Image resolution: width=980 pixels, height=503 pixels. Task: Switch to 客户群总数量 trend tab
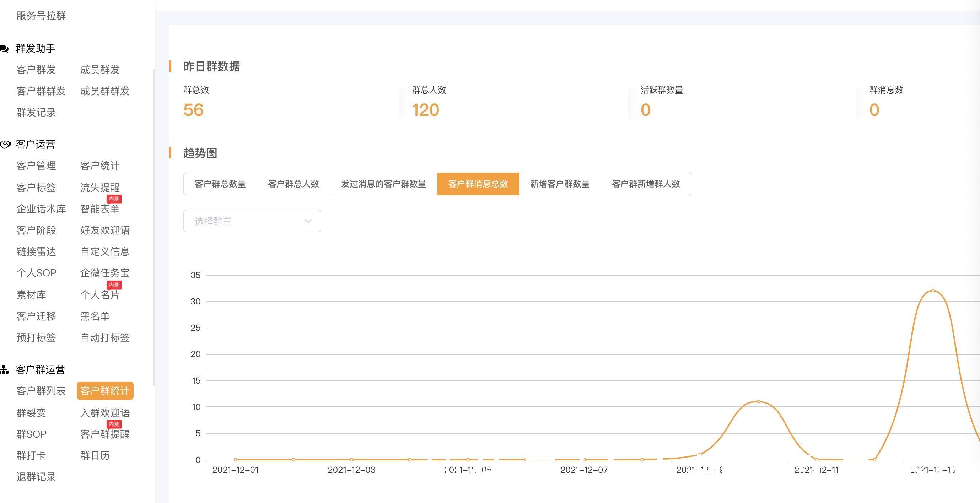point(220,184)
